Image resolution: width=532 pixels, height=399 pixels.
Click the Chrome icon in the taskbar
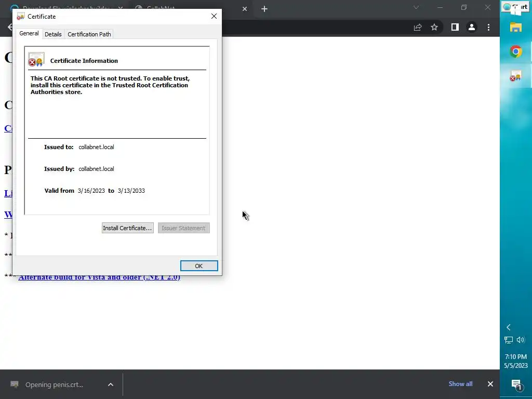point(516,51)
